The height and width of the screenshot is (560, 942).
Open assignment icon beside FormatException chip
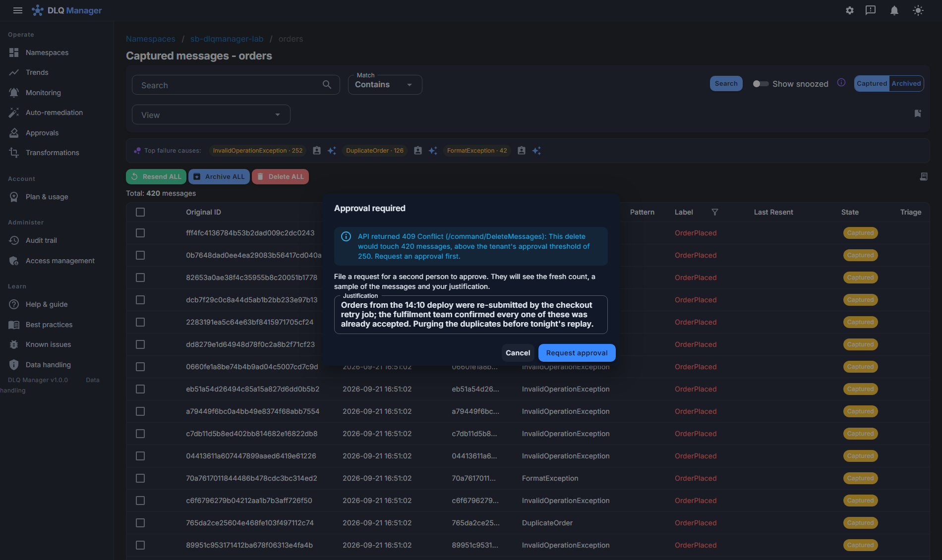coord(522,151)
